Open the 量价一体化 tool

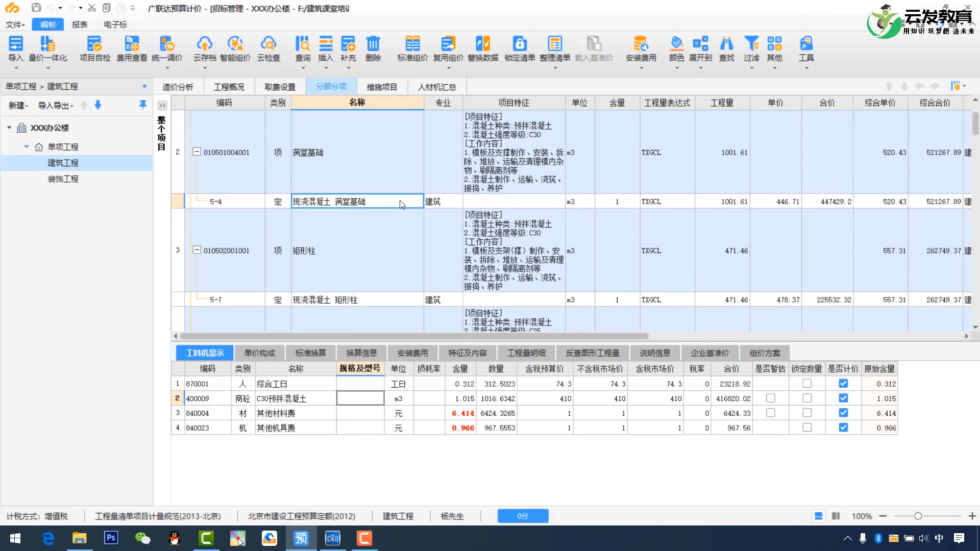tap(48, 49)
